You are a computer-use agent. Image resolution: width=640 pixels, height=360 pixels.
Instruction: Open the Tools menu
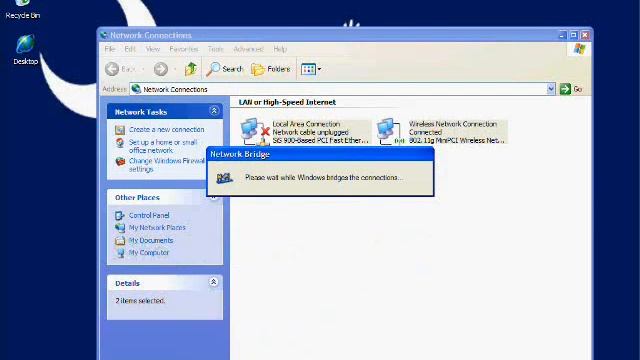(216, 49)
